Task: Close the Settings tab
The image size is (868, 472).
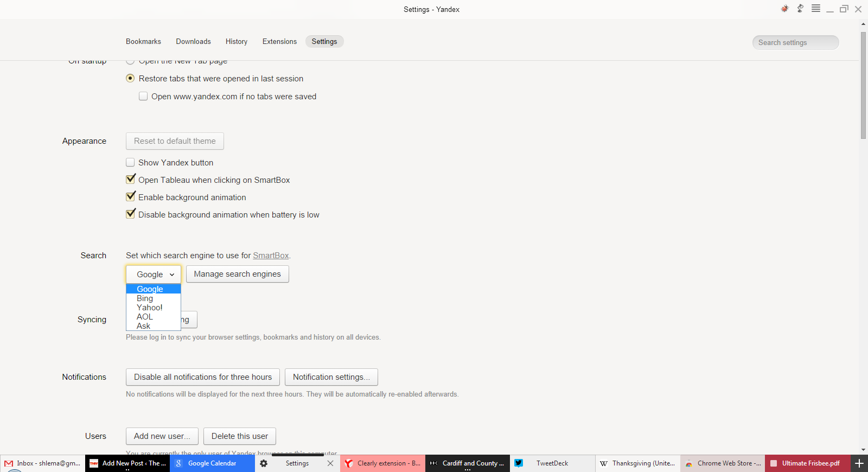Action: (330, 463)
